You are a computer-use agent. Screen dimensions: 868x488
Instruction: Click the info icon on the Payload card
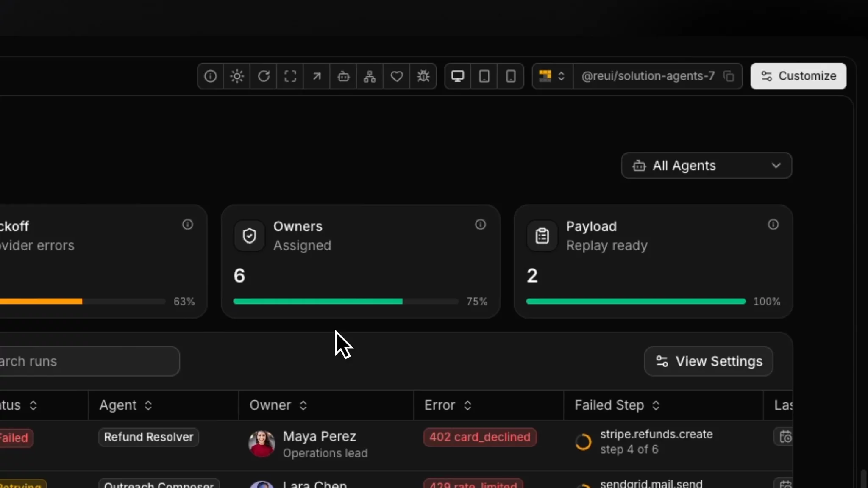tap(773, 225)
